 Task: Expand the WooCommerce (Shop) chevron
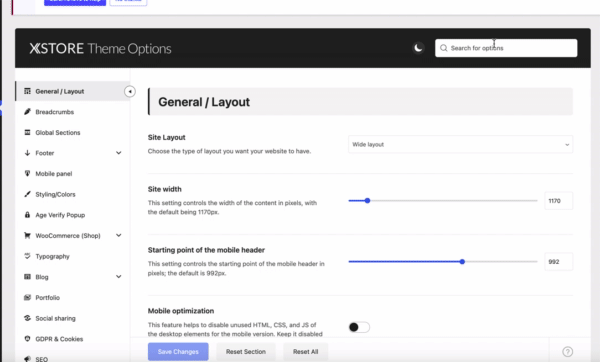pyautogui.click(x=119, y=235)
